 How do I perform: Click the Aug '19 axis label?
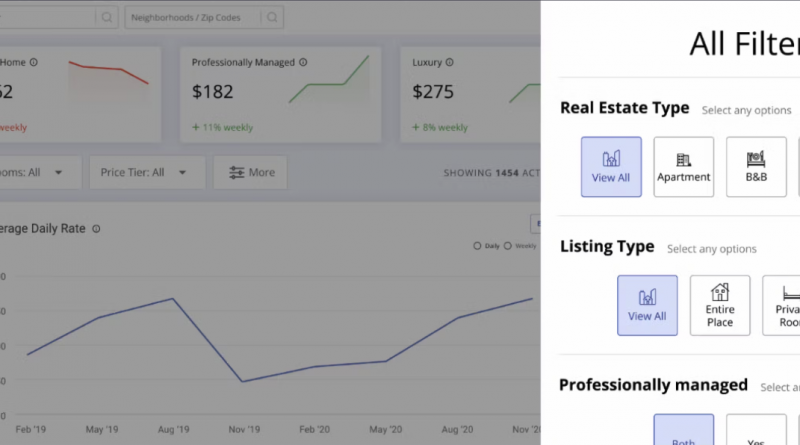click(173, 430)
